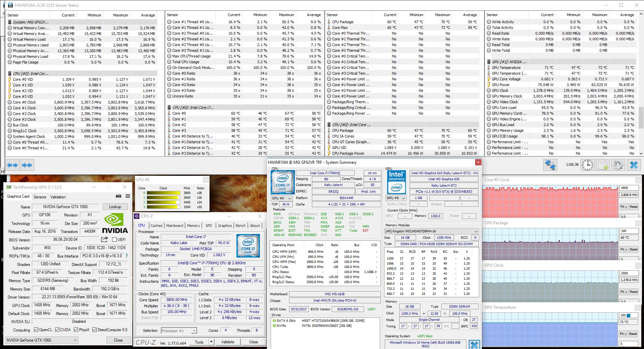Toggle the CUDA checkbox
The image size is (644, 349).
(x=57, y=330)
